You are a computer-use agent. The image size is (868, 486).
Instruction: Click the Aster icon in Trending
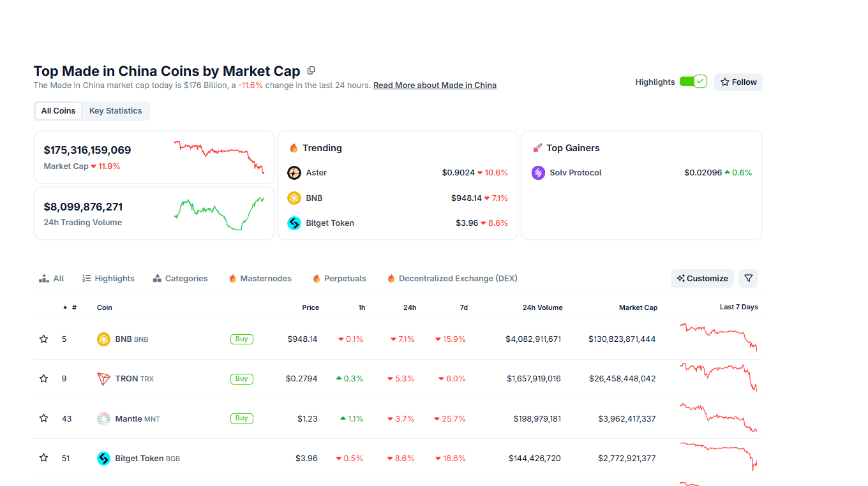294,173
